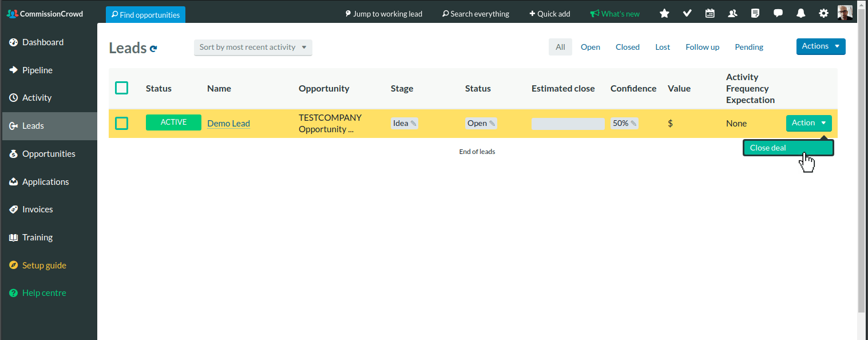Open What's new announcements

[x=615, y=14]
